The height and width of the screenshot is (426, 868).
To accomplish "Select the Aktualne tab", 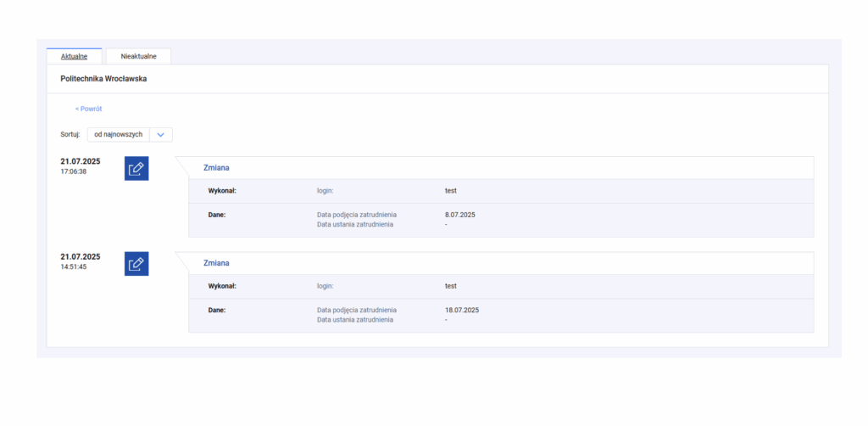I will 75,57.
